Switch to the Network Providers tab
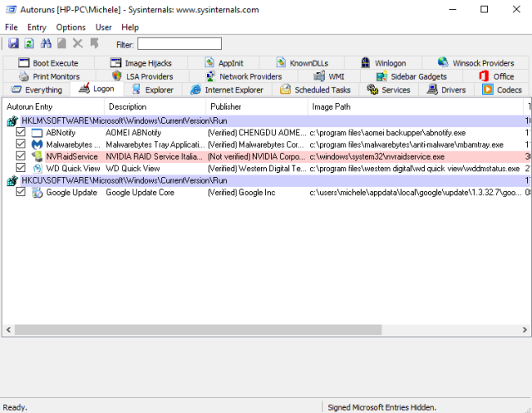The height and width of the screenshot is (413, 532). click(x=244, y=76)
